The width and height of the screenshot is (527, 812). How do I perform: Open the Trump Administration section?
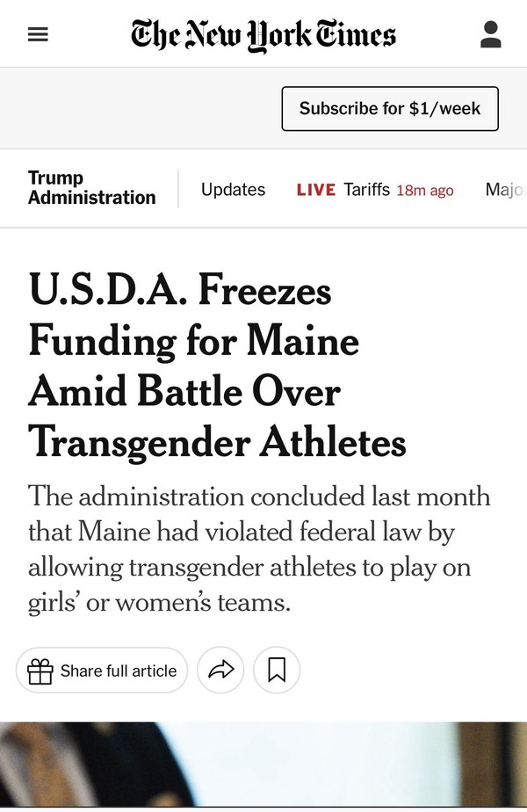pyautogui.click(x=91, y=188)
